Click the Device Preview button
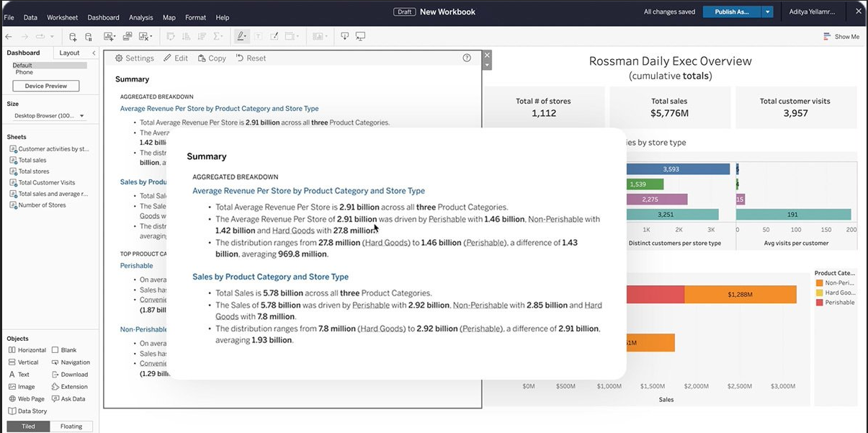The image size is (868, 433). point(46,86)
